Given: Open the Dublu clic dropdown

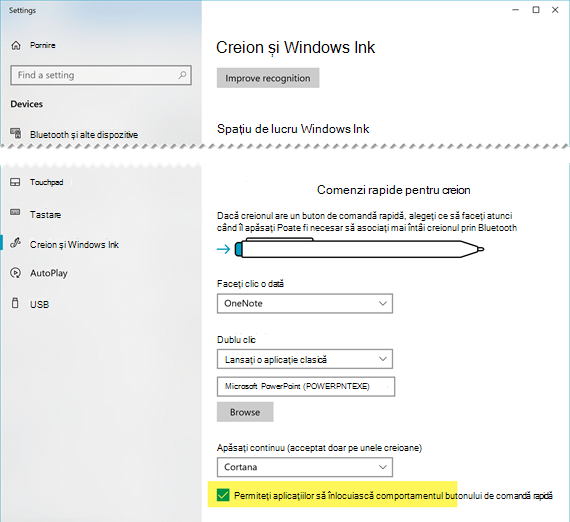Looking at the screenshot, I should click(305, 359).
